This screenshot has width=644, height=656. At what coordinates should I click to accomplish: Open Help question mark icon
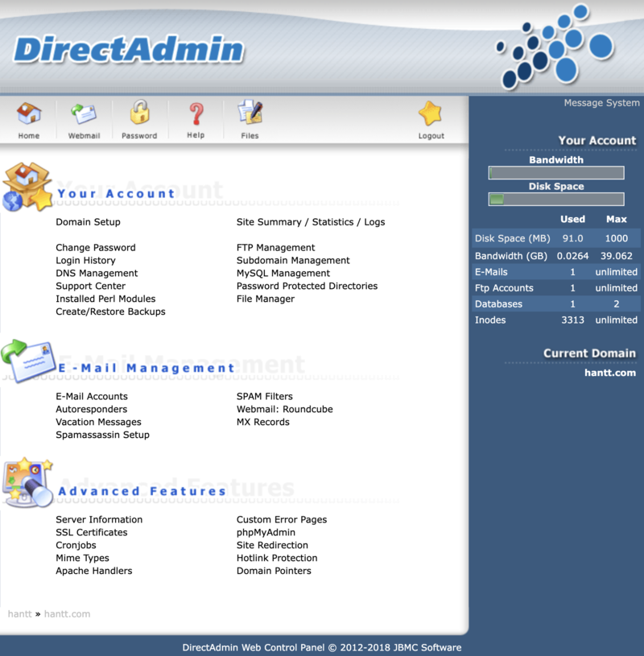click(x=196, y=113)
